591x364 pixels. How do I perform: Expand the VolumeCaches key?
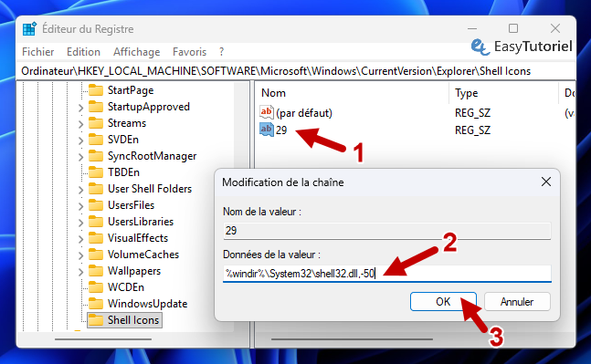(x=80, y=255)
